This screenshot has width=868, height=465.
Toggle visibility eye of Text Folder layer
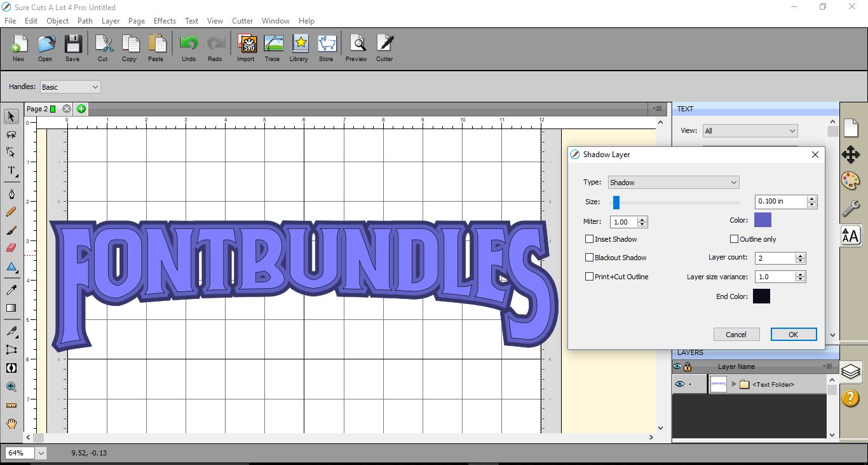click(x=680, y=384)
